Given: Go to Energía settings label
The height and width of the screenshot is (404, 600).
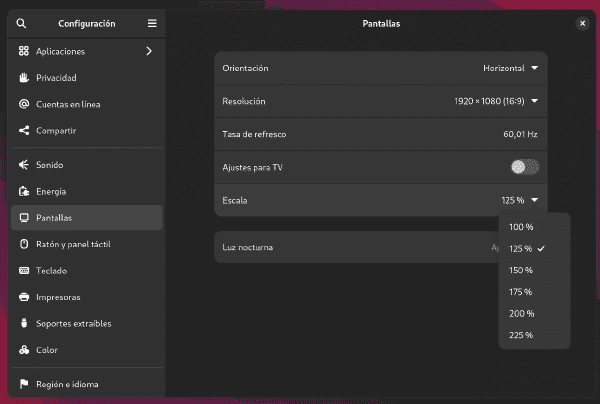Looking at the screenshot, I should [51, 191].
